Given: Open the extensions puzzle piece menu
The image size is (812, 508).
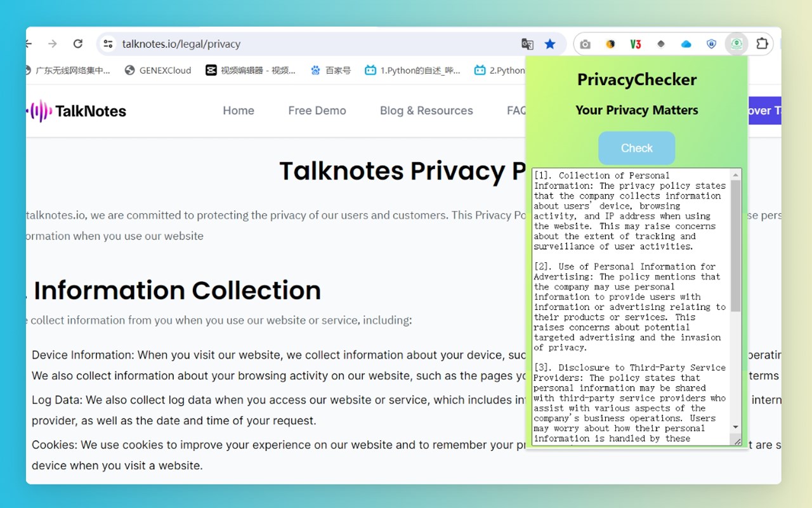Looking at the screenshot, I should point(763,44).
